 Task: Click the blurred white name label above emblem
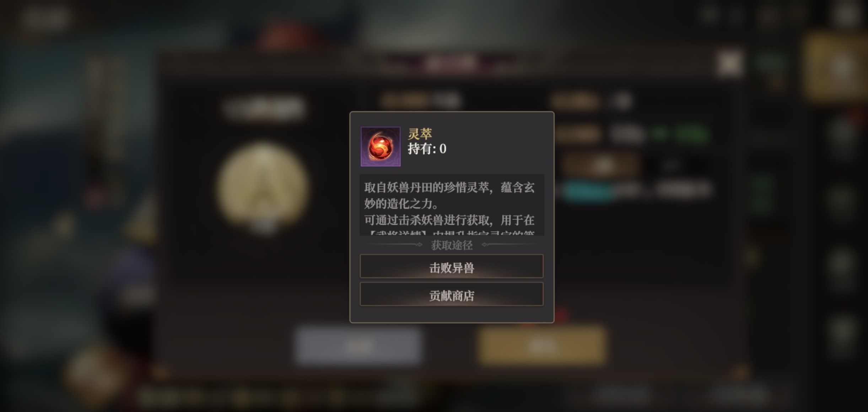click(264, 108)
